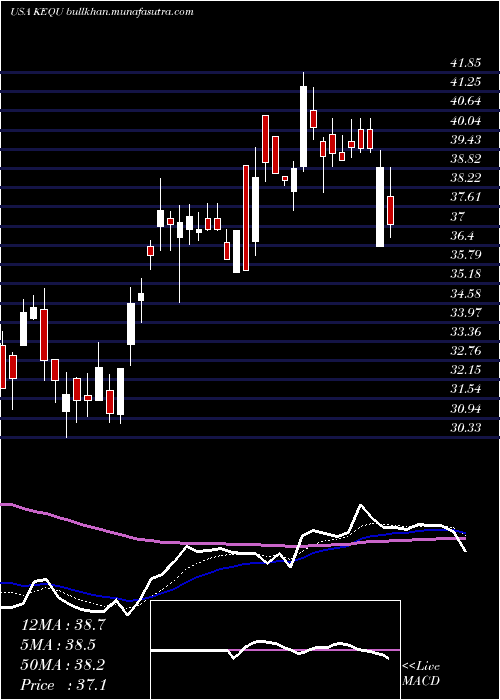This screenshot has width=500, height=700.
Task: Click the MACD histogram inset box
Action: coord(275,650)
